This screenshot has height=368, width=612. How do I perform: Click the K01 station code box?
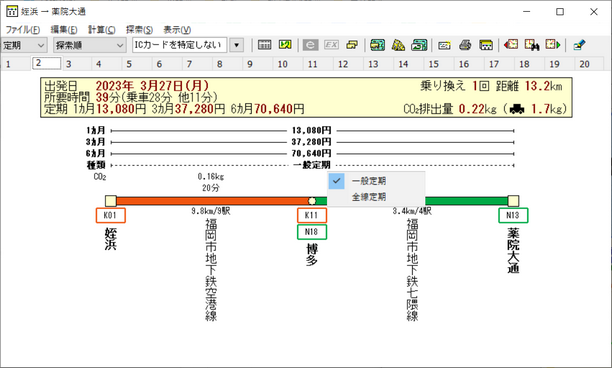click(x=111, y=215)
